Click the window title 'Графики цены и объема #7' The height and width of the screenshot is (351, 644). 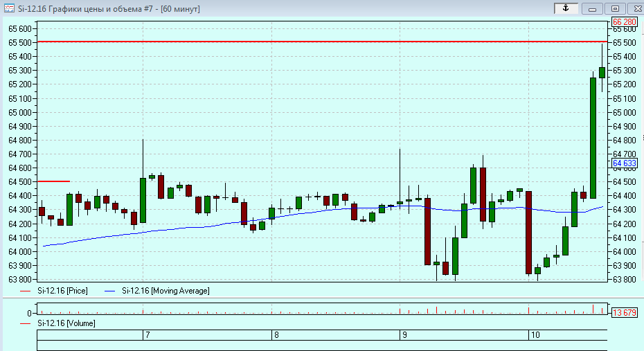[100, 8]
